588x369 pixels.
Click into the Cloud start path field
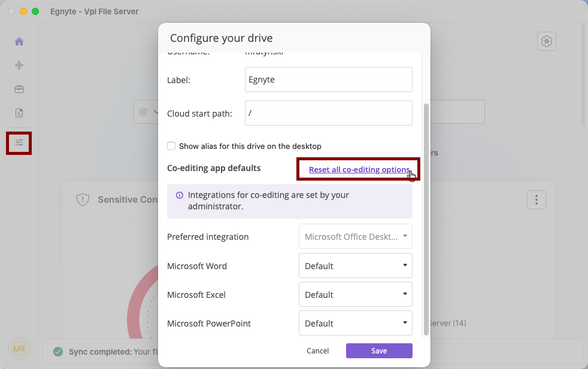pos(329,113)
